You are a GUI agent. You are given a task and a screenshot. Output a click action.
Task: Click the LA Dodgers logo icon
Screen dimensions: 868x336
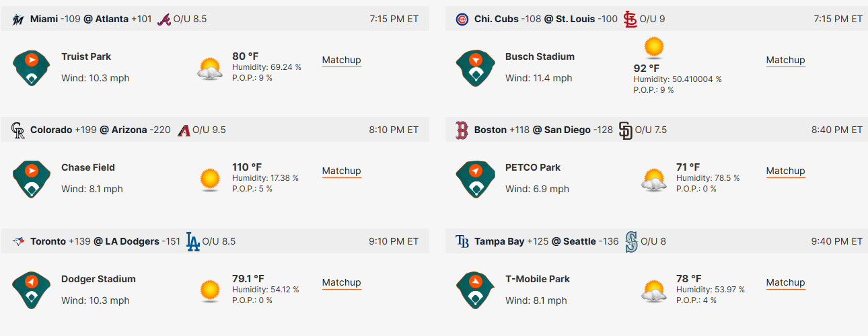click(x=193, y=241)
